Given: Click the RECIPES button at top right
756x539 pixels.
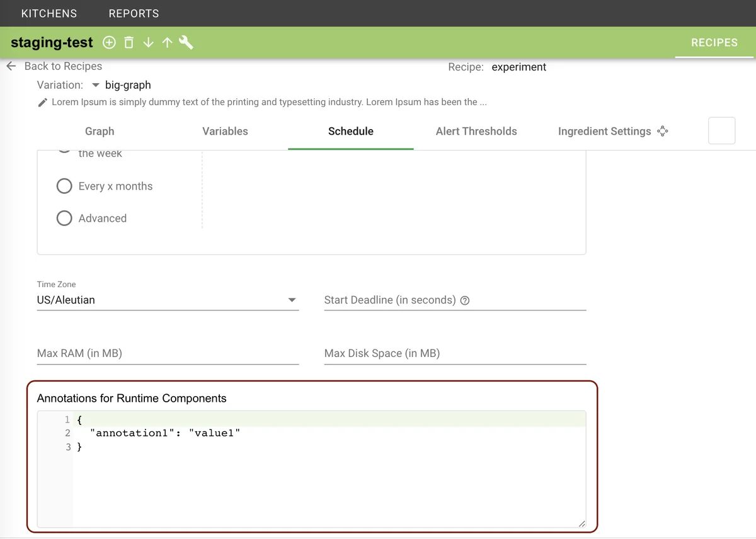Looking at the screenshot, I should coord(714,43).
